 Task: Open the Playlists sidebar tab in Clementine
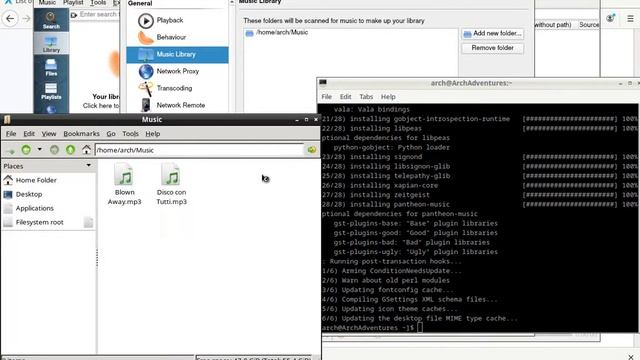click(51, 91)
